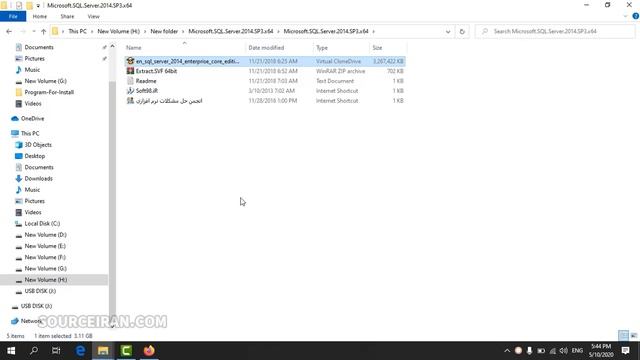Click the navigation pane scroll up arrow
The width and height of the screenshot is (640, 360).
pyautogui.click(x=112, y=46)
